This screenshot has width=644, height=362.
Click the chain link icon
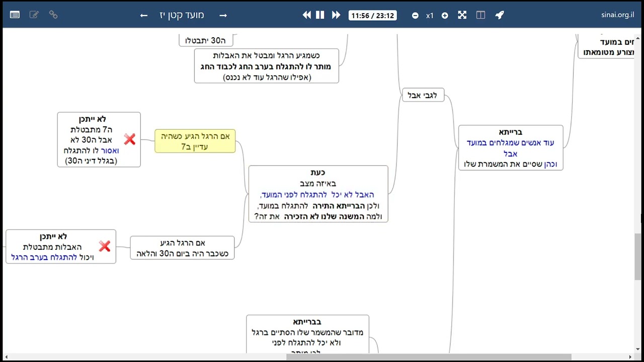53,15
